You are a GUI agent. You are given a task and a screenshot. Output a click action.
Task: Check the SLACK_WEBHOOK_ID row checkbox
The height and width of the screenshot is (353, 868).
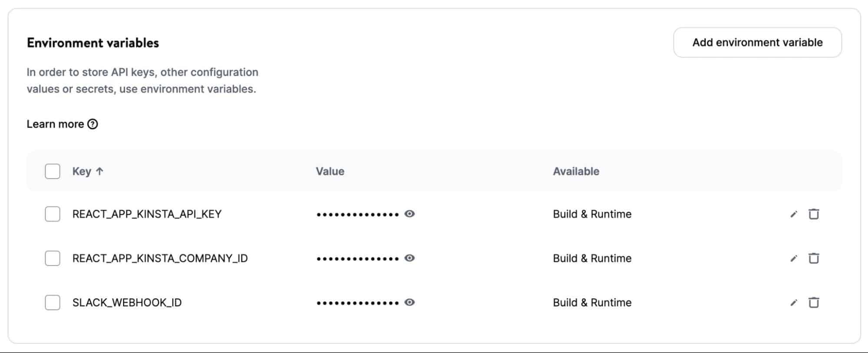[x=53, y=303]
